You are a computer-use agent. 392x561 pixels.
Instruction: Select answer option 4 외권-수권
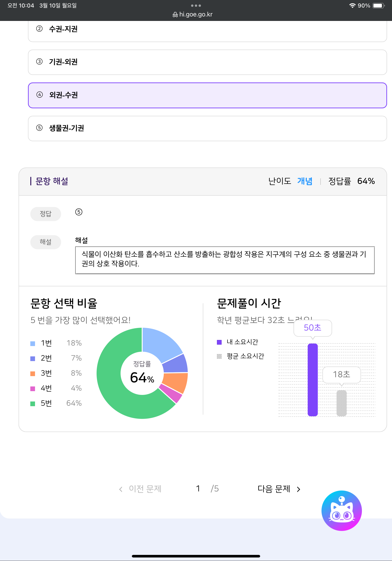click(207, 95)
